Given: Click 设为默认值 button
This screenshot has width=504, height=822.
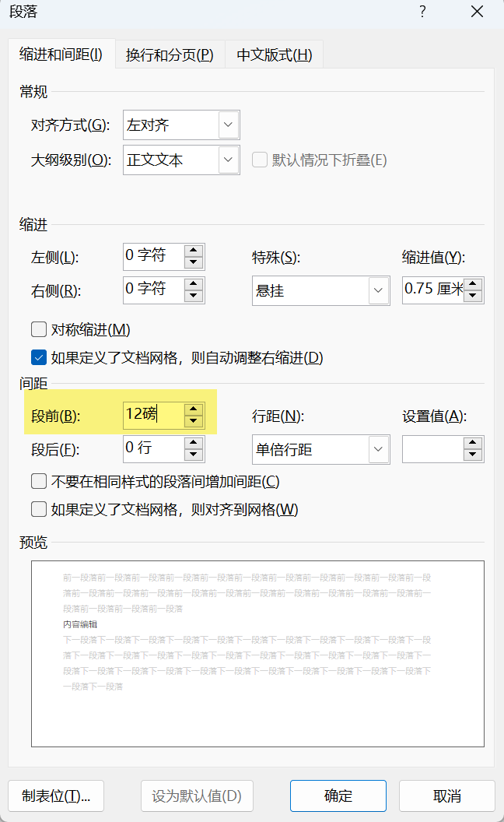Looking at the screenshot, I should point(197,796).
